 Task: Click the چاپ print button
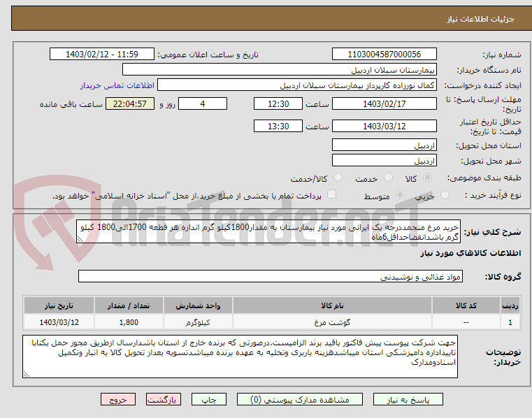coord(208,399)
